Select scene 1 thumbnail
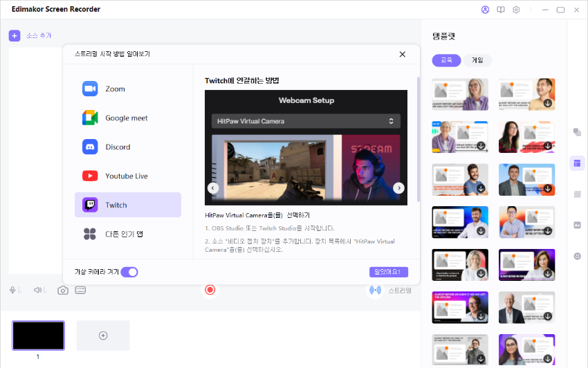588x368 pixels. click(x=38, y=335)
